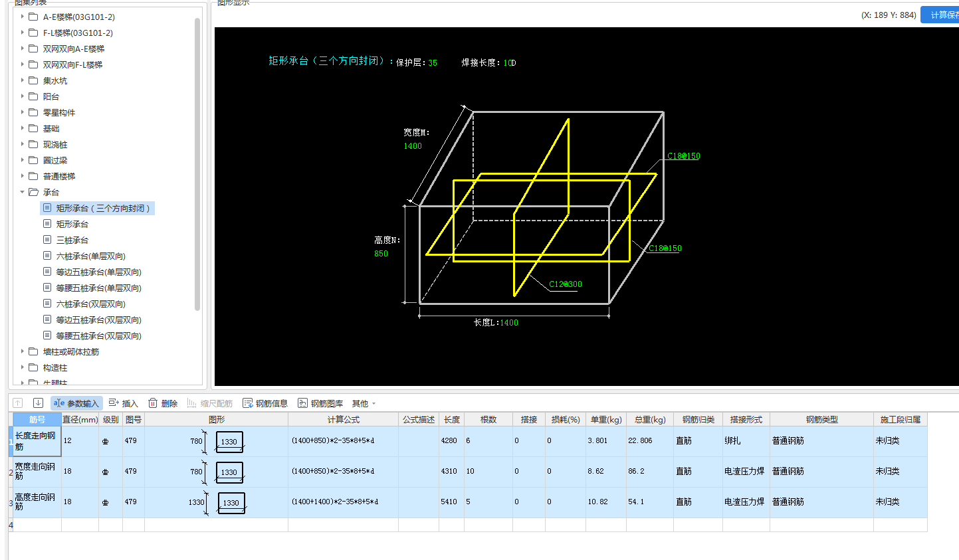Click total weight cell 86.2
This screenshot has width=959, height=560.
click(650, 472)
